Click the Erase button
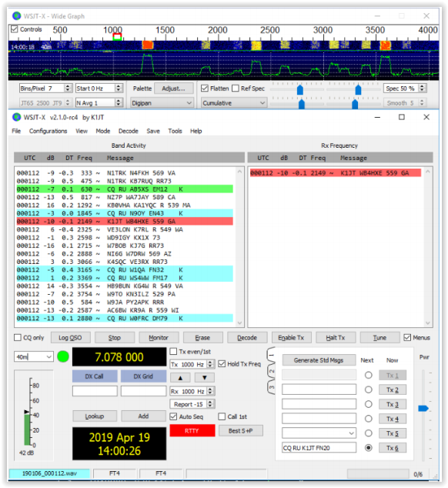This screenshot has height=488, width=448. point(202,338)
